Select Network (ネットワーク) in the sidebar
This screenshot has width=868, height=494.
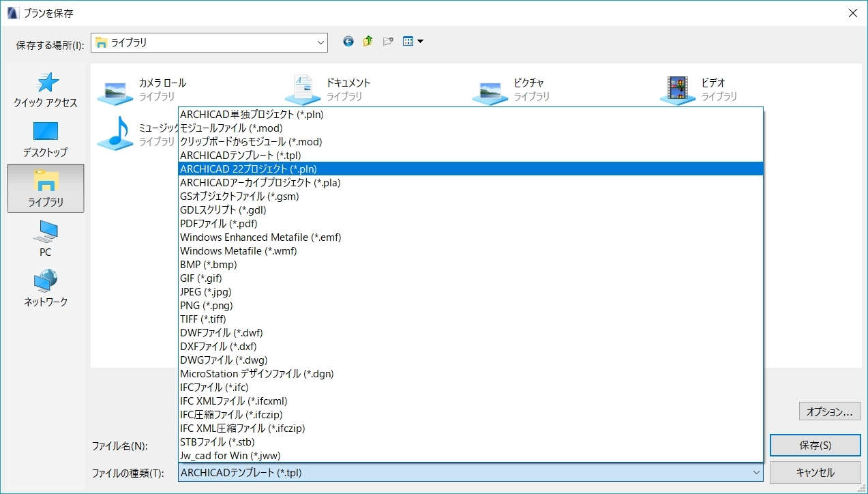point(46,289)
